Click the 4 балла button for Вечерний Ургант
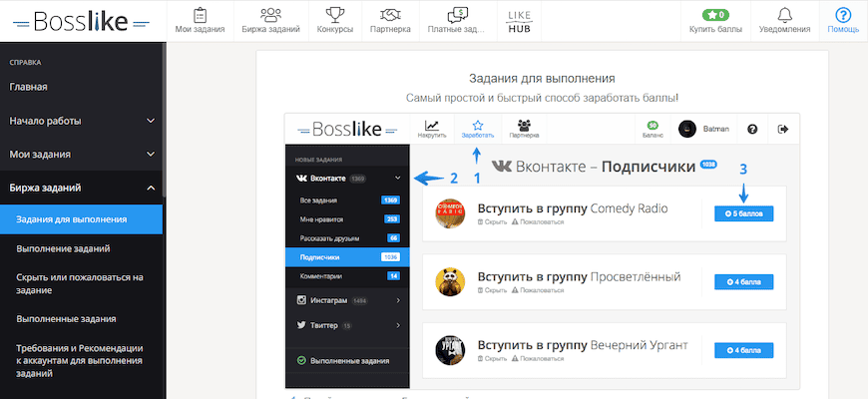Image resolution: width=868 pixels, height=399 pixels. coord(743,350)
